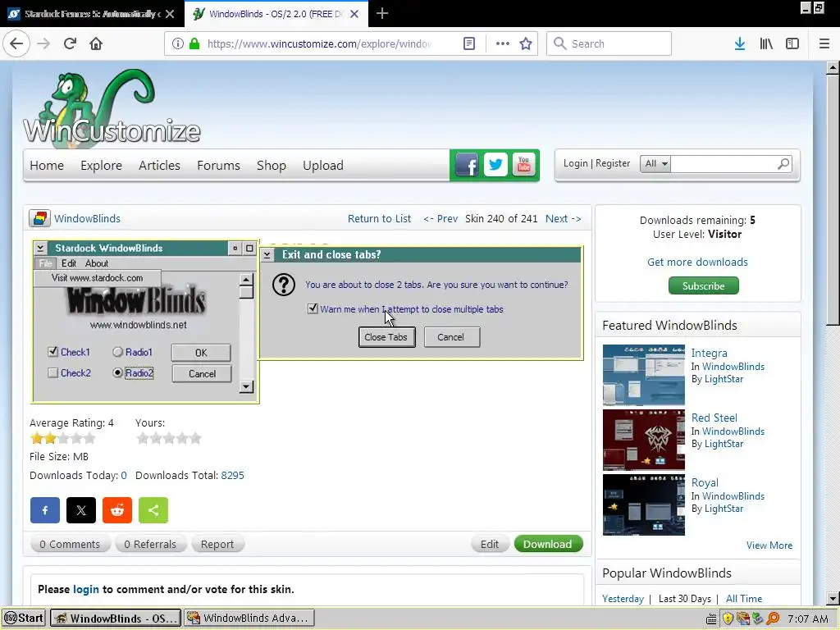The height and width of the screenshot is (630, 840).
Task: Open page actions three-dot menu
Action: click(503, 43)
